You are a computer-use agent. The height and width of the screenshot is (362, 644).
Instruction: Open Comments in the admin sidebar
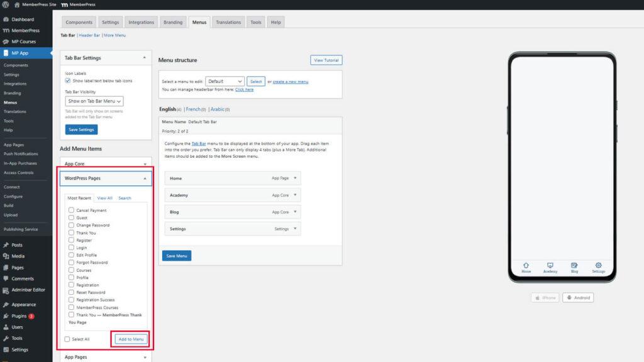(x=22, y=278)
